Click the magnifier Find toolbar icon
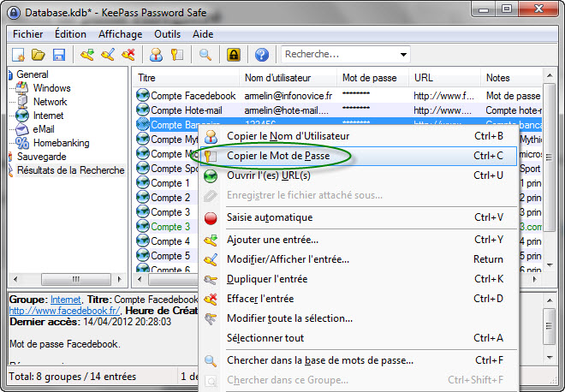This screenshot has width=565, height=392. click(x=205, y=55)
